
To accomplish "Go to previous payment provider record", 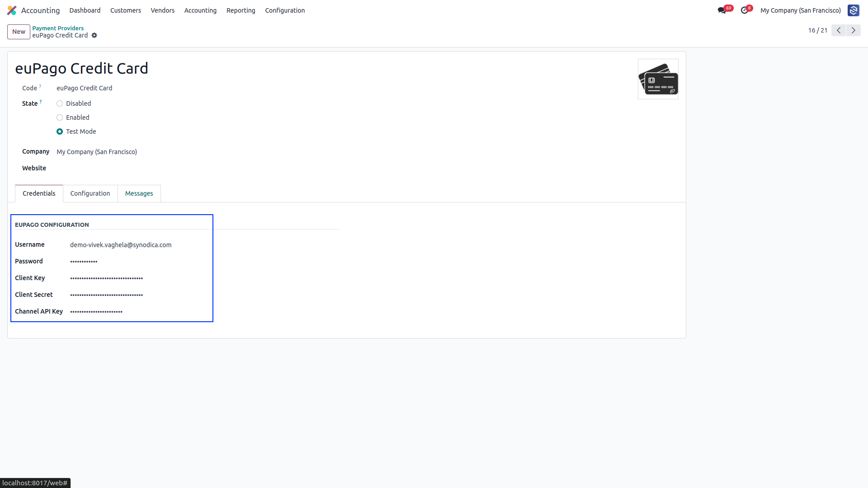I will [x=839, y=30].
